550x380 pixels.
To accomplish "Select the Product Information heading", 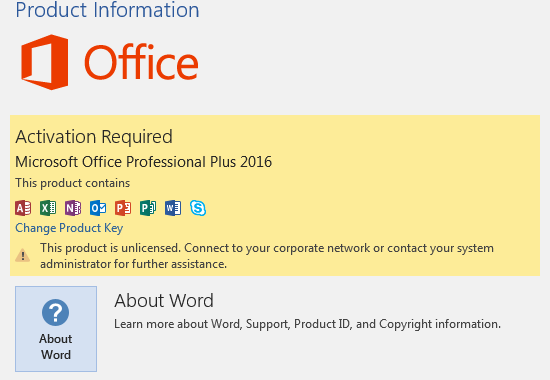I will coord(107,10).
